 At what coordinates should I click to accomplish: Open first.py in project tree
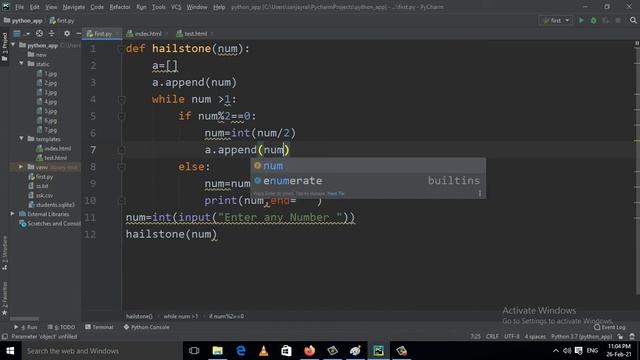coord(40,177)
